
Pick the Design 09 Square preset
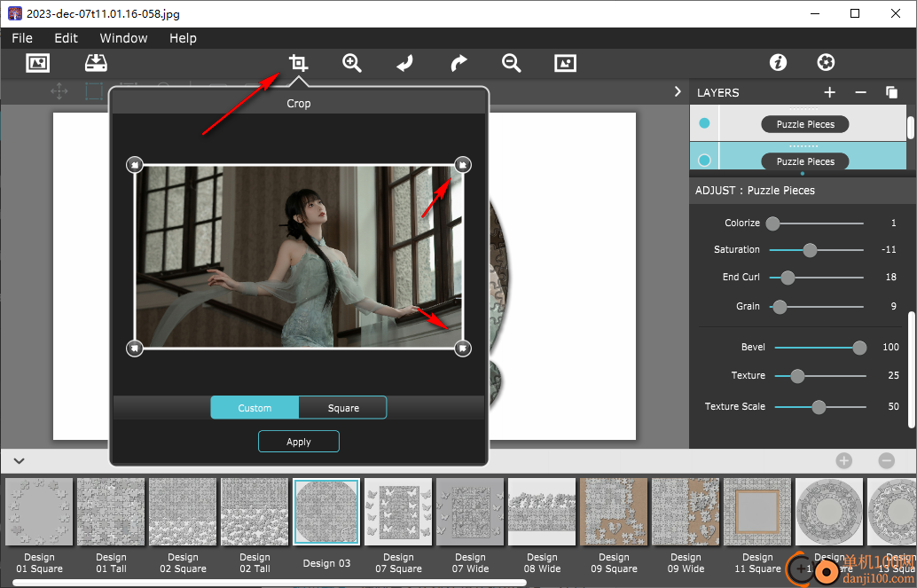pyautogui.click(x=614, y=512)
